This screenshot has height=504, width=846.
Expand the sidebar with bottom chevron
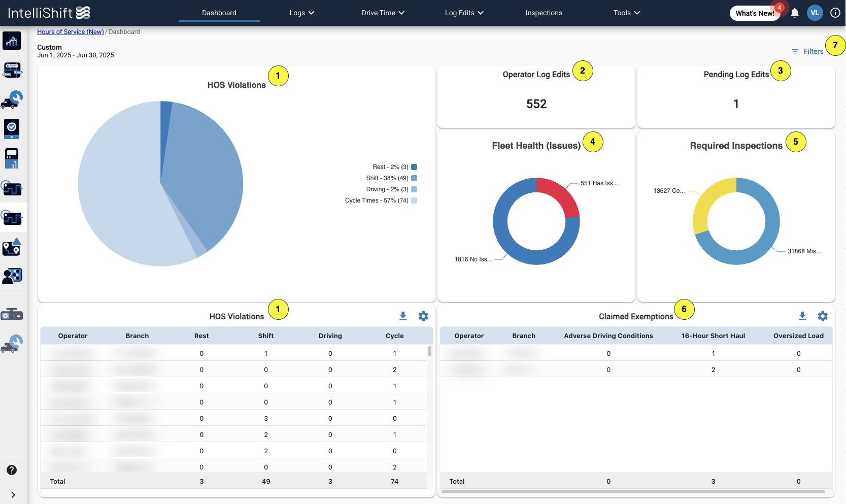[x=13, y=495]
